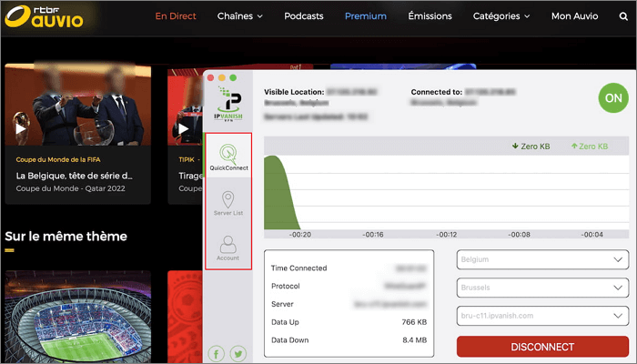This screenshot has width=637, height=364.
Task: Open Émissions in Auvio navigation
Action: pyautogui.click(x=430, y=16)
